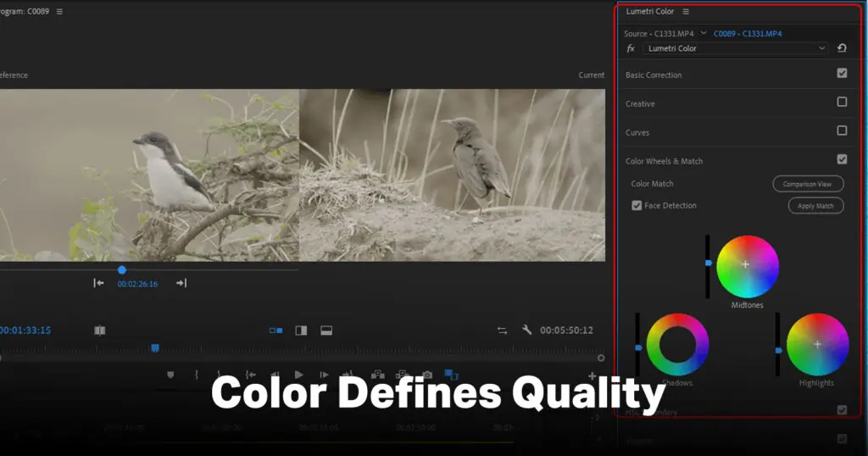The width and height of the screenshot is (868, 456).
Task: Select the Shot or Frame Comparison icon
Action: 99,331
